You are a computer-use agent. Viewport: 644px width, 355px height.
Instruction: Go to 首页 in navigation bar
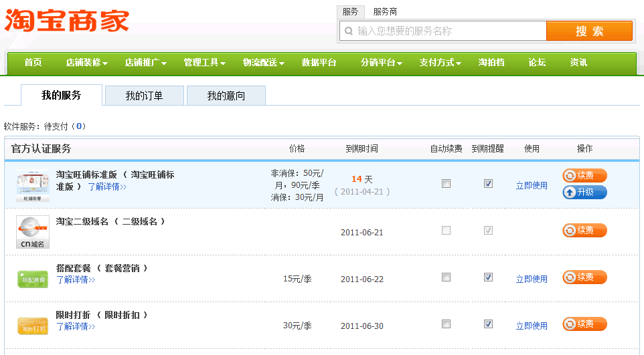pyautogui.click(x=33, y=62)
